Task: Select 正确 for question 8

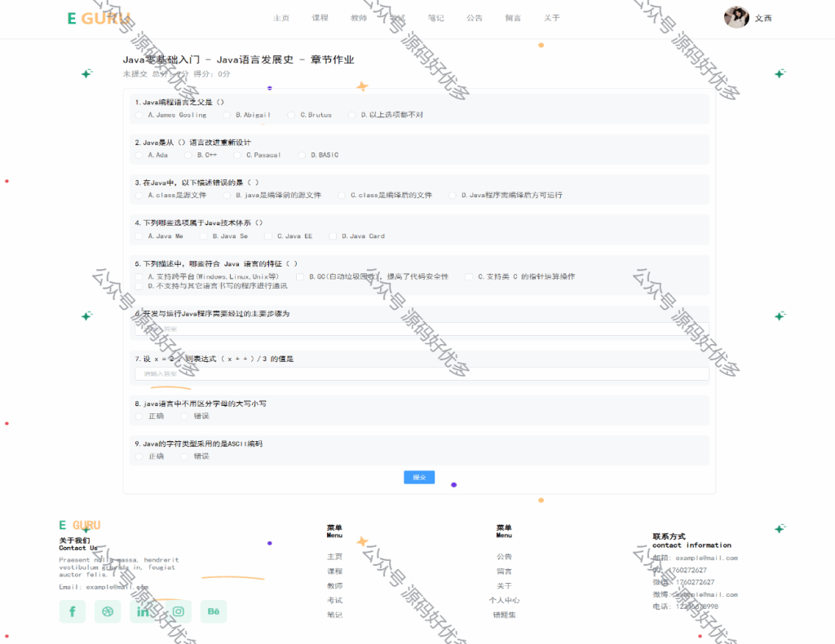Action: click(x=139, y=417)
